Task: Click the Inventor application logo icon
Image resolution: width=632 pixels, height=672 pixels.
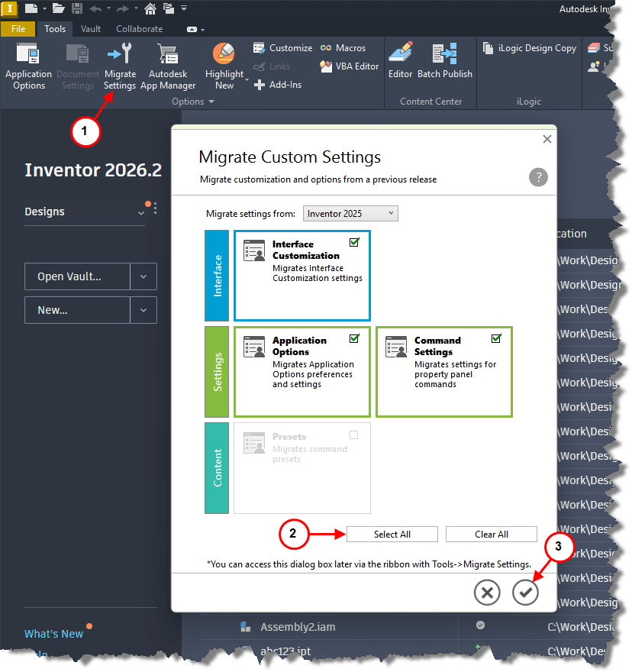Action: click(9, 8)
